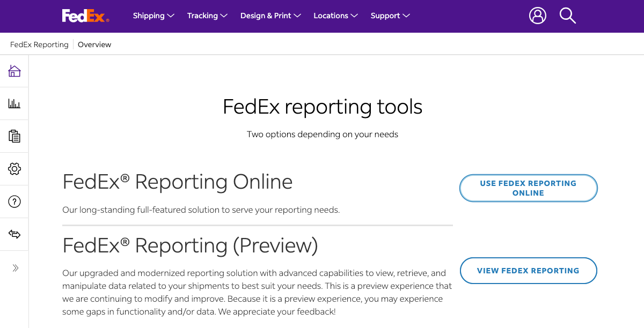The width and height of the screenshot is (644, 328).
Task: Click the FedEx Reporting breadcrumb
Action: click(39, 44)
